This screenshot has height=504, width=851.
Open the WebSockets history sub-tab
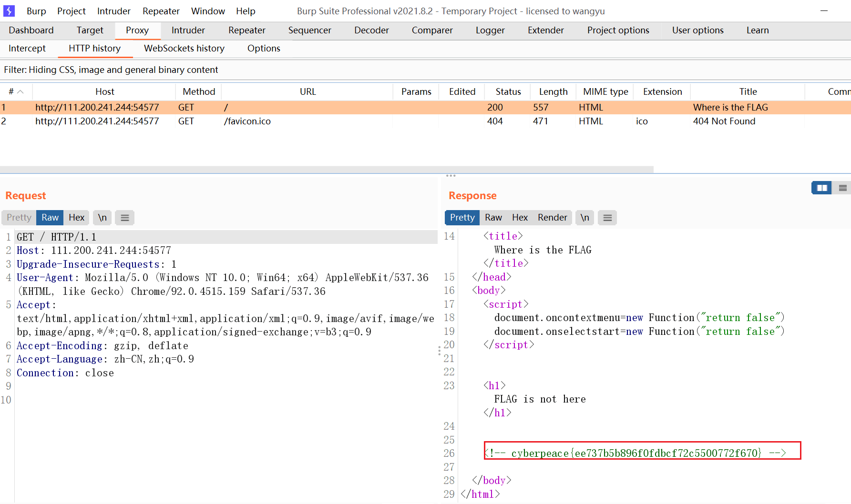click(184, 48)
